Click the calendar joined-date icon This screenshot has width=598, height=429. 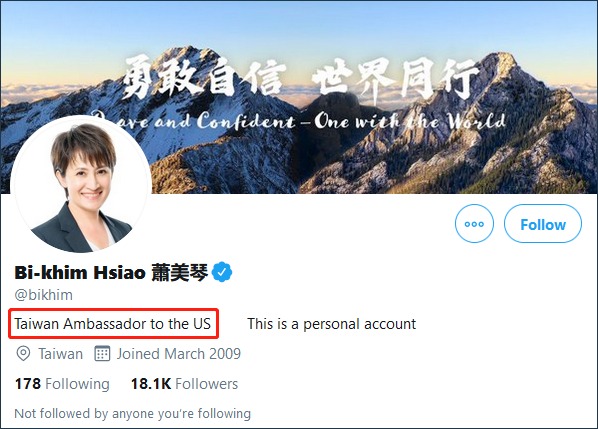coord(102,354)
